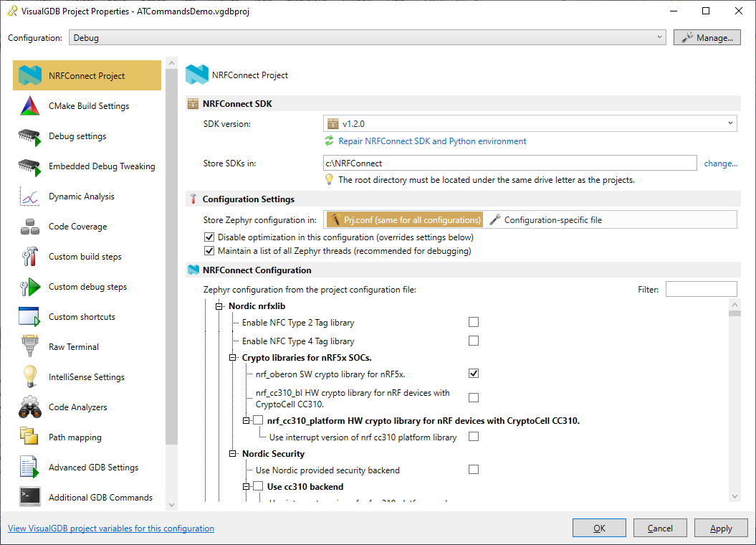756x545 pixels.
Task: Open Raw Terminal connector icon
Action: 30,347
